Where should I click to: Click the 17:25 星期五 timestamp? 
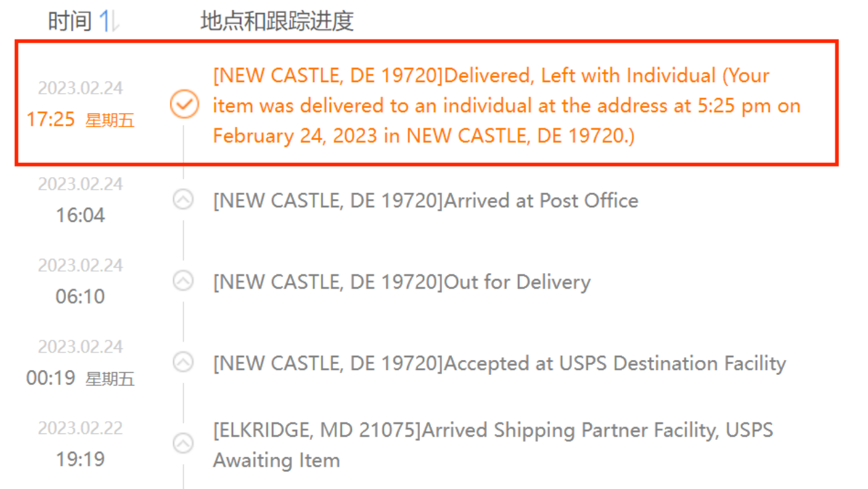click(80, 120)
